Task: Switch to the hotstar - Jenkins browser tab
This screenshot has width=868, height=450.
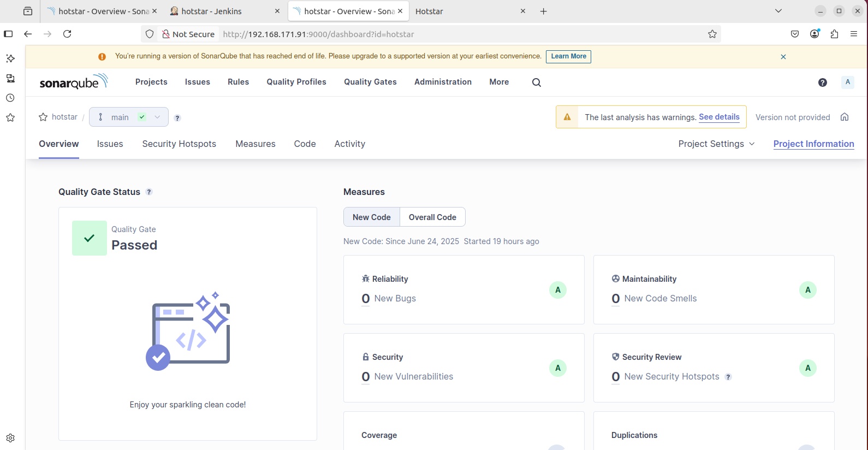Action: click(224, 11)
